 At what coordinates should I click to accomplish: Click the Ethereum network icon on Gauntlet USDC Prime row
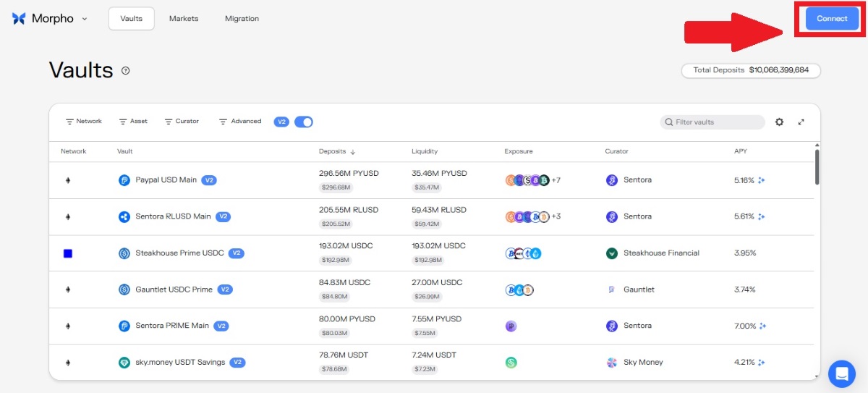click(x=68, y=290)
